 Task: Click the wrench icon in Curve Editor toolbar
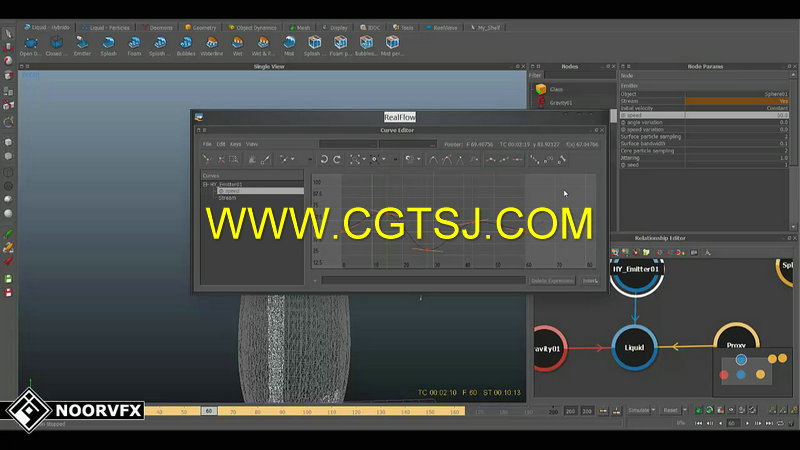pos(562,160)
